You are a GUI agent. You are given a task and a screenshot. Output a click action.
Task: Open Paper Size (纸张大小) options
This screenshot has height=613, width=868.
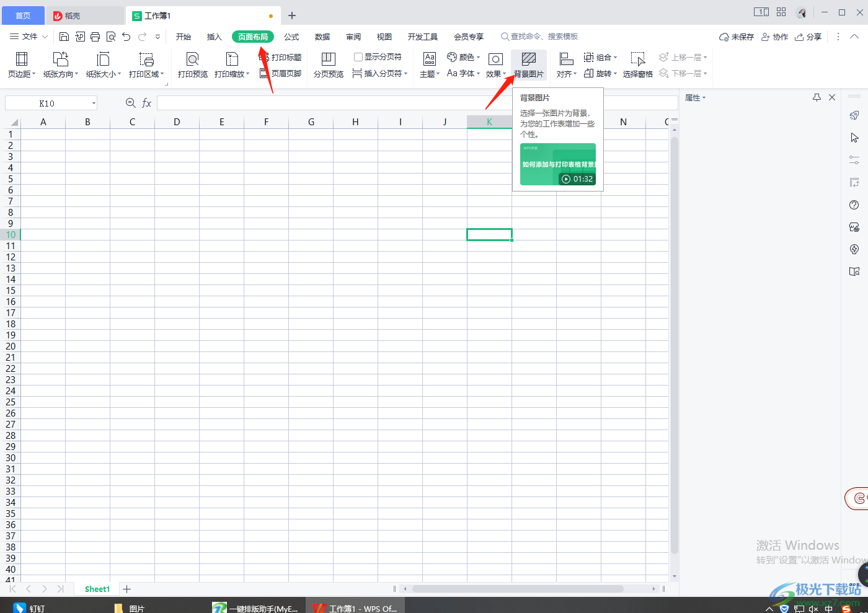[103, 64]
